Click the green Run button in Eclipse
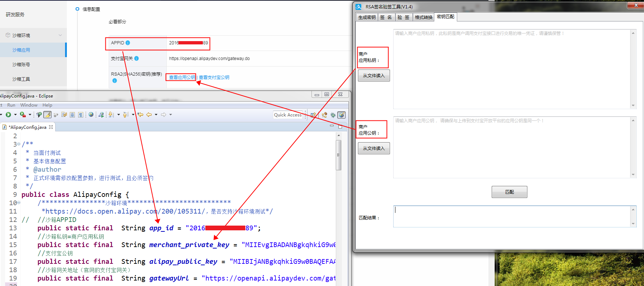 click(x=8, y=115)
